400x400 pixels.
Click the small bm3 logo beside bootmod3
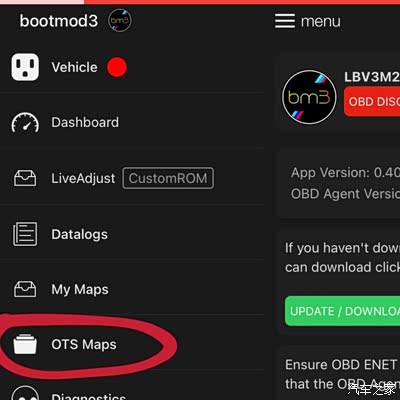point(120,21)
